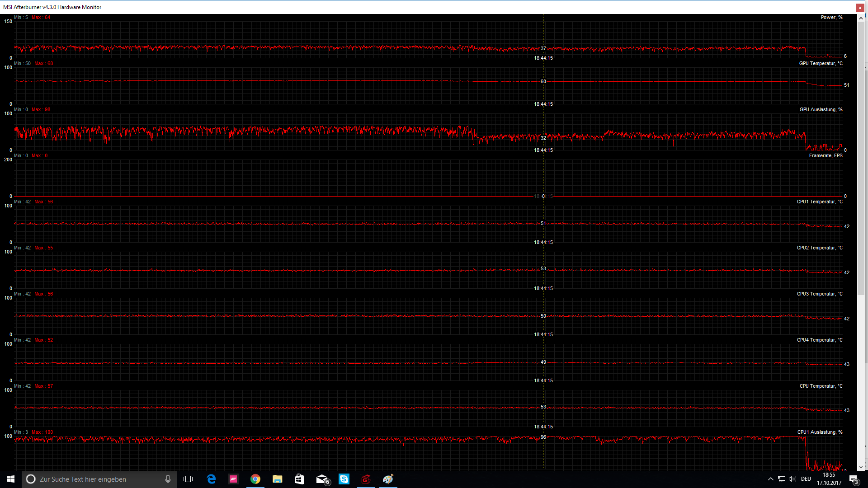Image resolution: width=868 pixels, height=488 pixels.
Task: Close the Hardware Monitor window
Action: 860,7
